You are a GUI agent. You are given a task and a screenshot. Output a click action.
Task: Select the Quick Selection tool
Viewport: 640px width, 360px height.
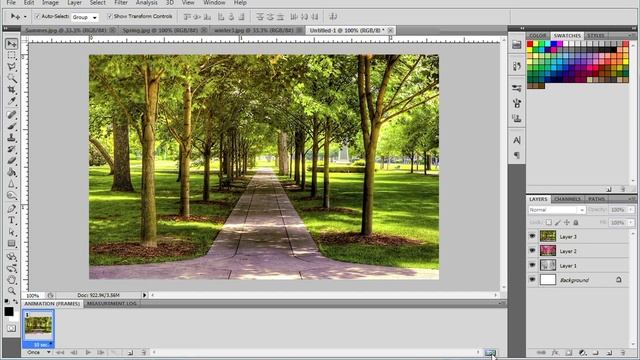pos(11,78)
